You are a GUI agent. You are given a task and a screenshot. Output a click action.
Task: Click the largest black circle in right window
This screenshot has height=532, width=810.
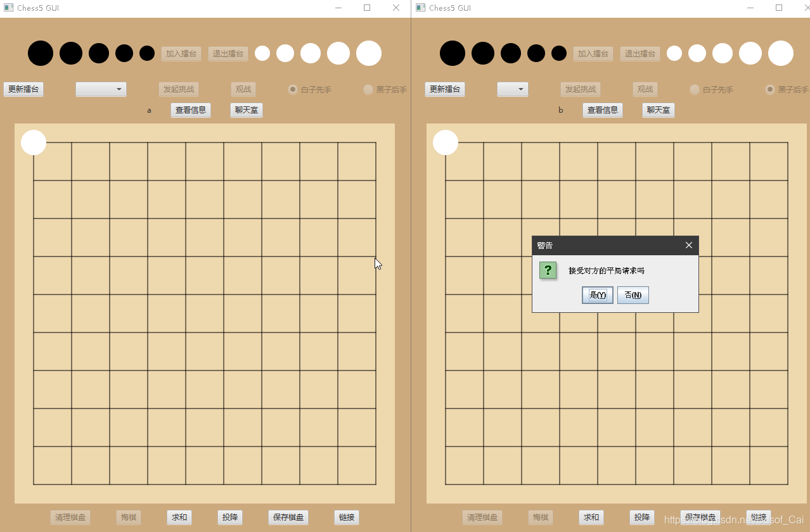click(x=453, y=53)
